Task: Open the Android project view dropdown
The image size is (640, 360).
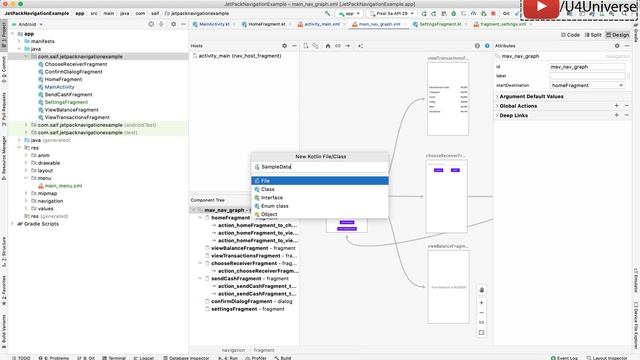Action: click(27, 24)
